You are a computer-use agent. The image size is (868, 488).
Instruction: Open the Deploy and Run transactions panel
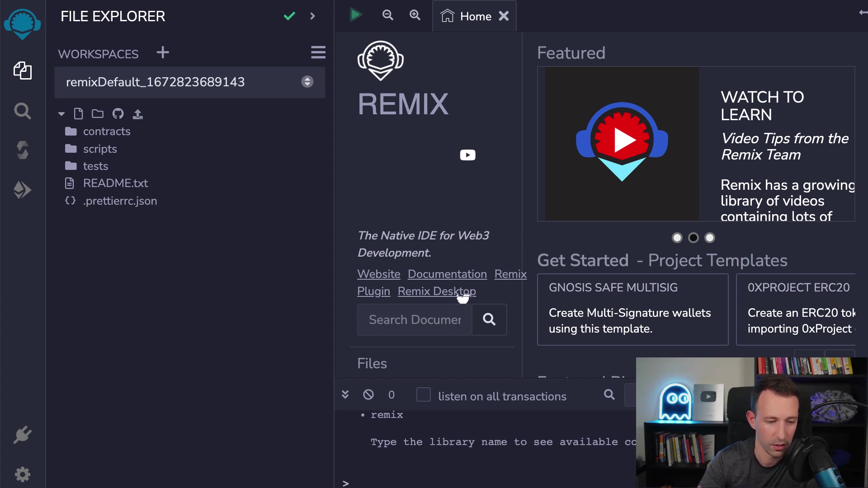click(23, 190)
